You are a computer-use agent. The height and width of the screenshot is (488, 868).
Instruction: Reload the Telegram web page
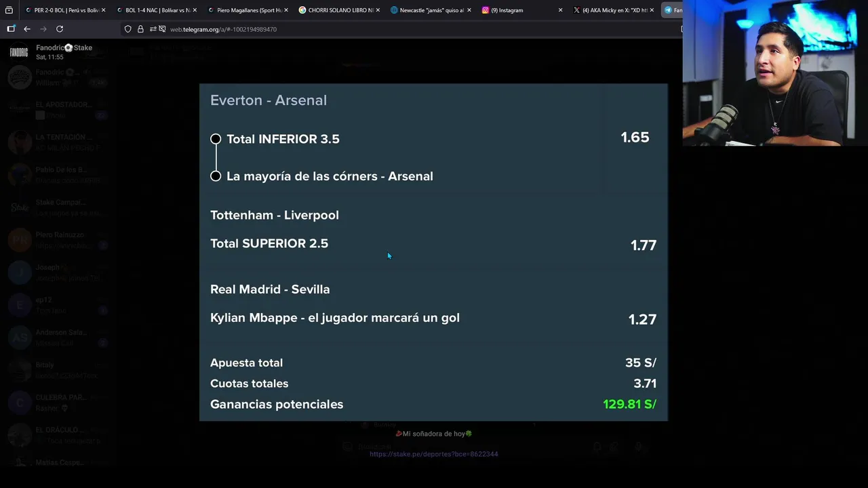point(60,29)
